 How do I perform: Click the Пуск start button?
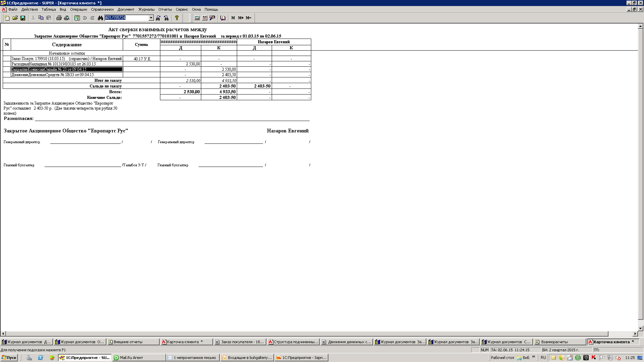pyautogui.click(x=9, y=358)
